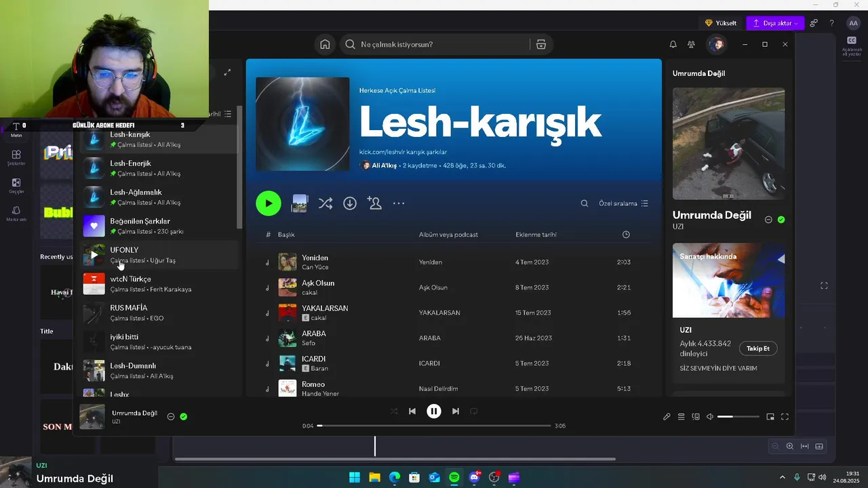The height and width of the screenshot is (488, 868).
Task: Open the Browse icon beside the search bar
Action: click(x=541, y=44)
